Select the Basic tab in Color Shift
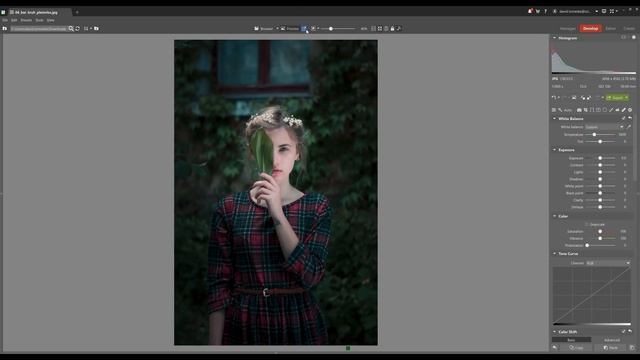 [x=571, y=340]
